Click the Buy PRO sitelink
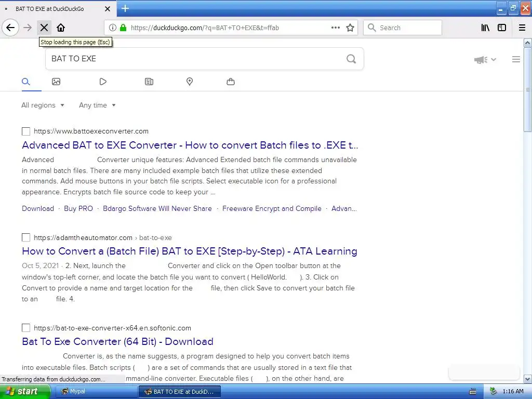The width and height of the screenshot is (532, 399). point(78,209)
